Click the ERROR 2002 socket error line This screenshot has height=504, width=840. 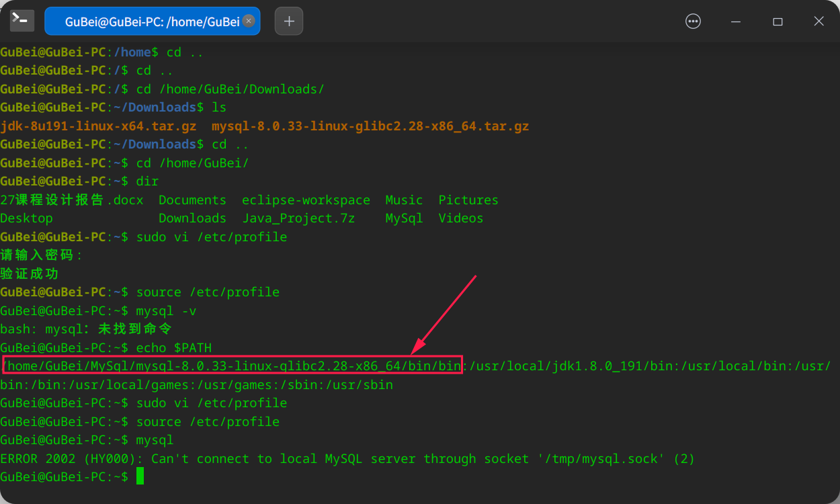point(347,458)
